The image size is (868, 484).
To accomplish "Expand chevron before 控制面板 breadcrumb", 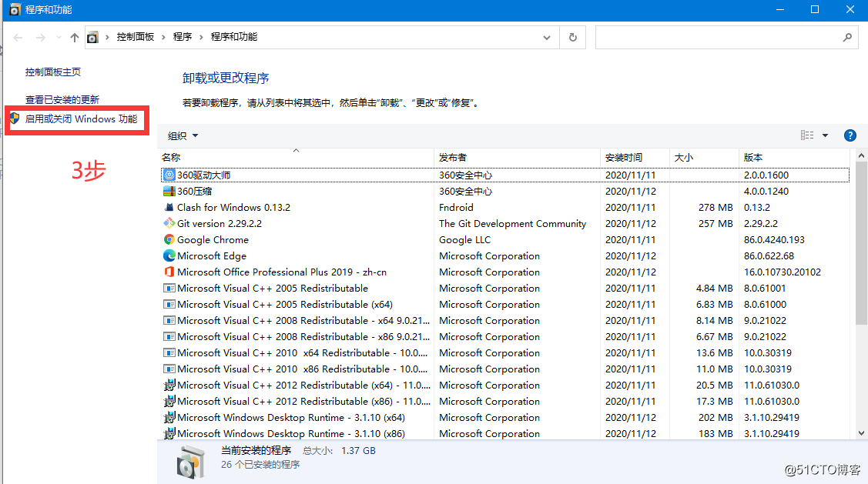I will [107, 37].
